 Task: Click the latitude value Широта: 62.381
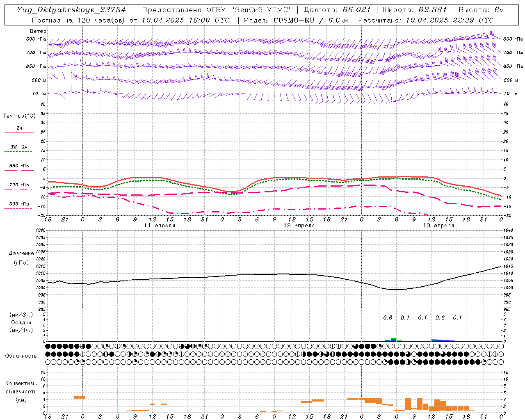pyautogui.click(x=414, y=10)
